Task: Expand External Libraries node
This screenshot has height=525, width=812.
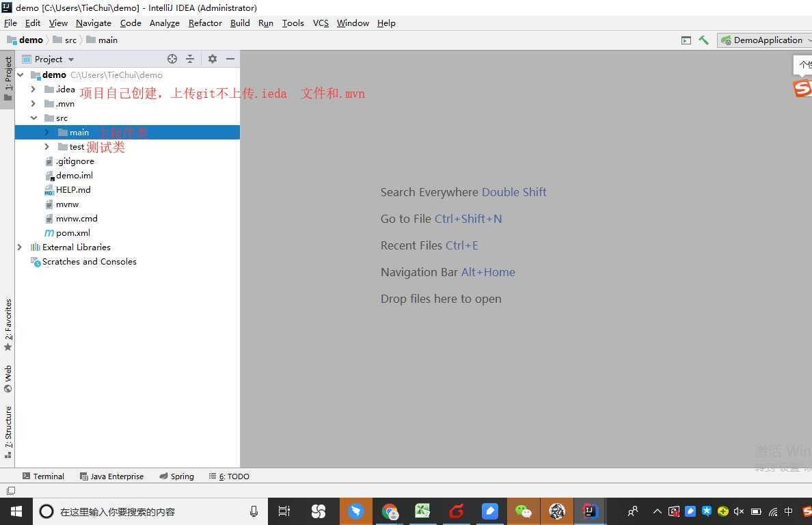Action: coord(20,247)
